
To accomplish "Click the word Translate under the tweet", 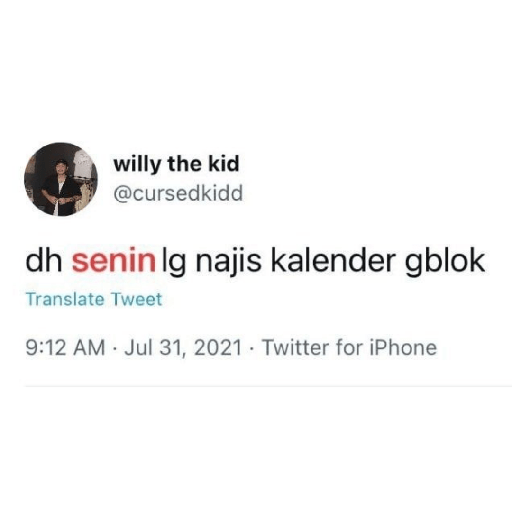I will click(x=65, y=299).
